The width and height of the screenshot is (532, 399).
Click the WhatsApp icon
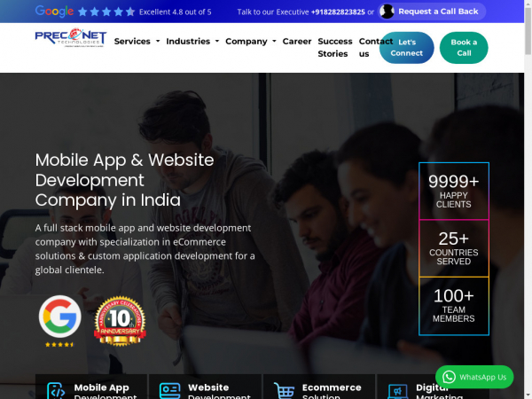click(x=449, y=377)
